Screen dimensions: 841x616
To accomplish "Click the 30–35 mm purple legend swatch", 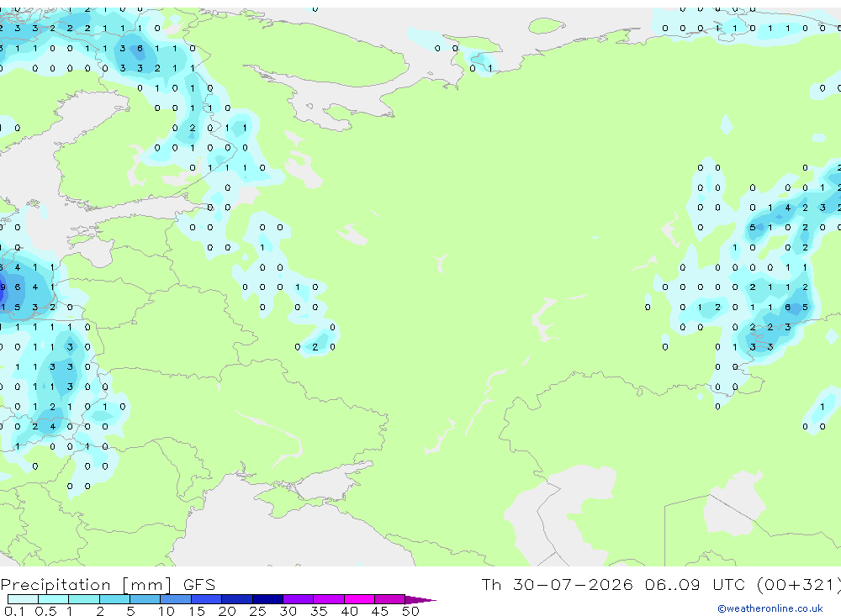I will tap(299, 599).
